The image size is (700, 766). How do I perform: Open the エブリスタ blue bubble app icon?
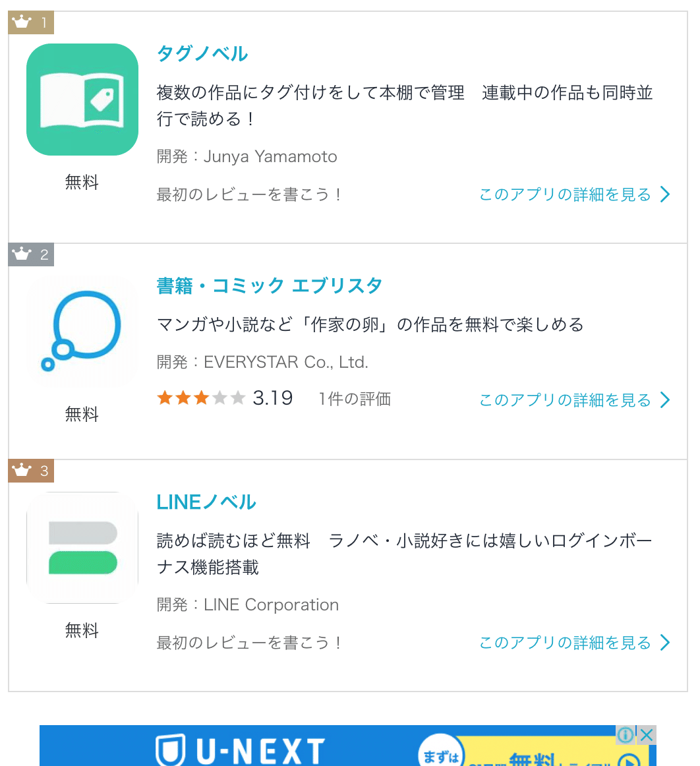pos(82,332)
